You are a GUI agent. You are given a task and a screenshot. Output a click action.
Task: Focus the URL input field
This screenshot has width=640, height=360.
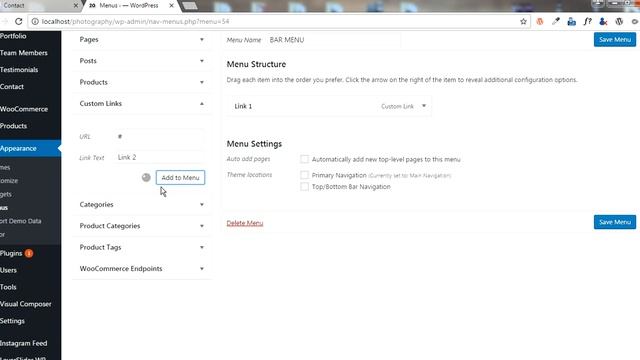point(160,136)
